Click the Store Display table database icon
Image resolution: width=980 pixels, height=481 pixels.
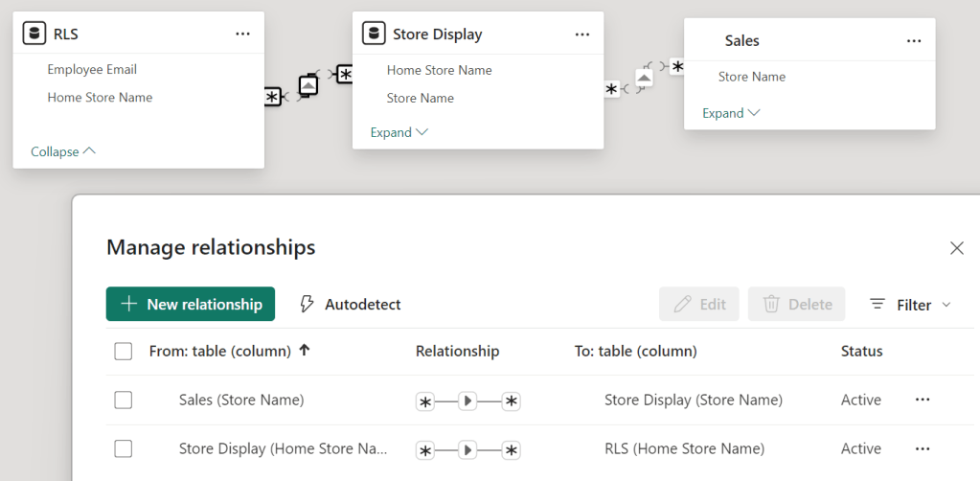coord(374,34)
